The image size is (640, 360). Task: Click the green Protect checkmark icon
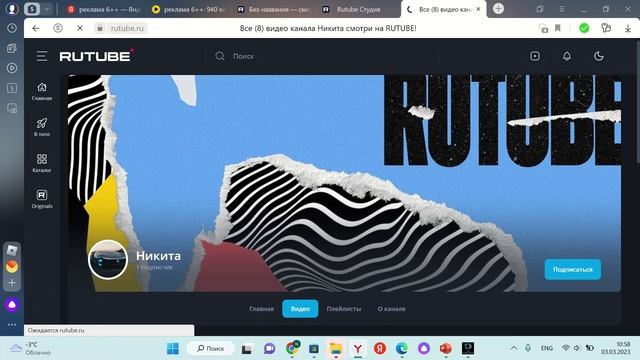tap(584, 28)
